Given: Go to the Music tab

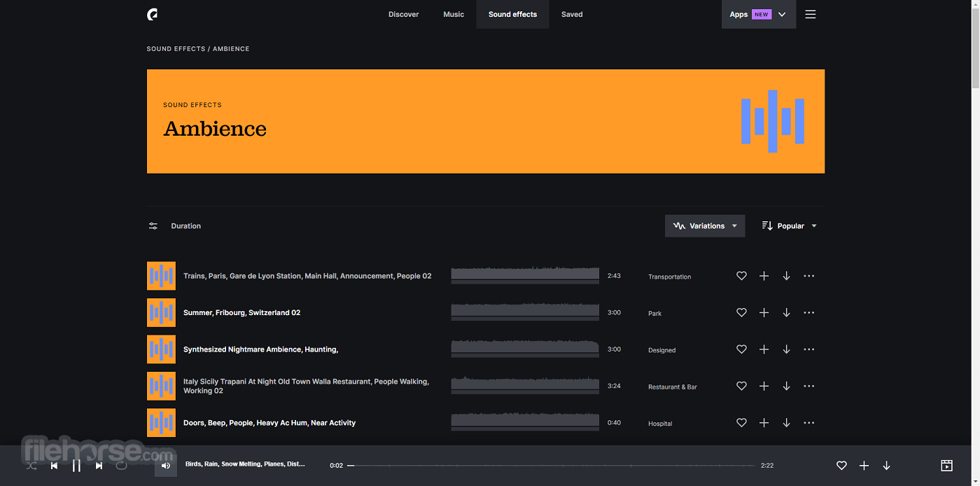Looking at the screenshot, I should tap(454, 14).
